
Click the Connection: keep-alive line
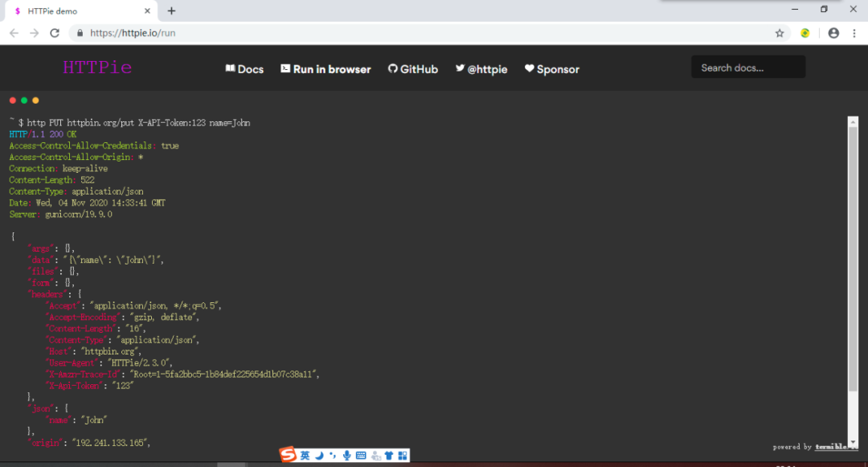point(59,168)
